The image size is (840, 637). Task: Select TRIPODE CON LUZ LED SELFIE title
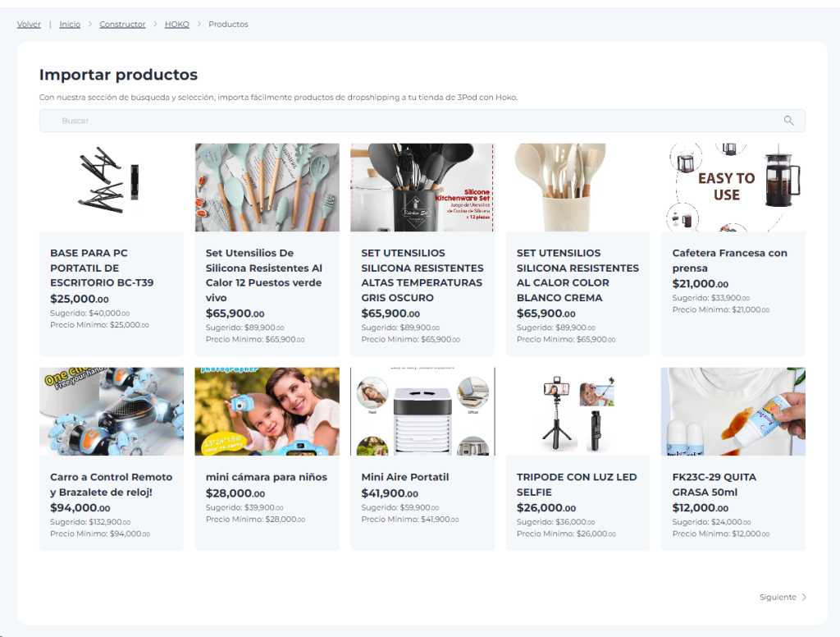577,484
